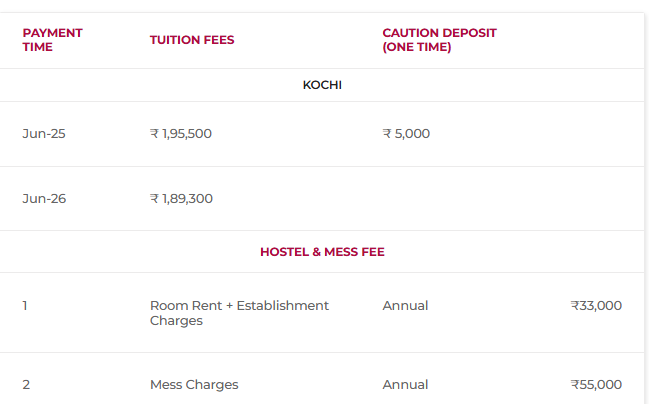The image size is (649, 404).
Task: Select the ₹ 1,95,500 tuition fee
Action: 181,133
